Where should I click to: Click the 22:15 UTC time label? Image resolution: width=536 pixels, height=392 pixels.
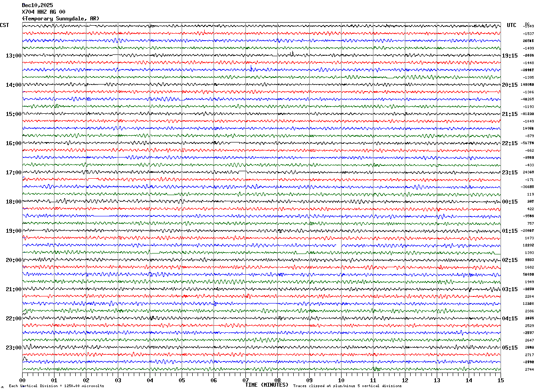(x=510, y=143)
